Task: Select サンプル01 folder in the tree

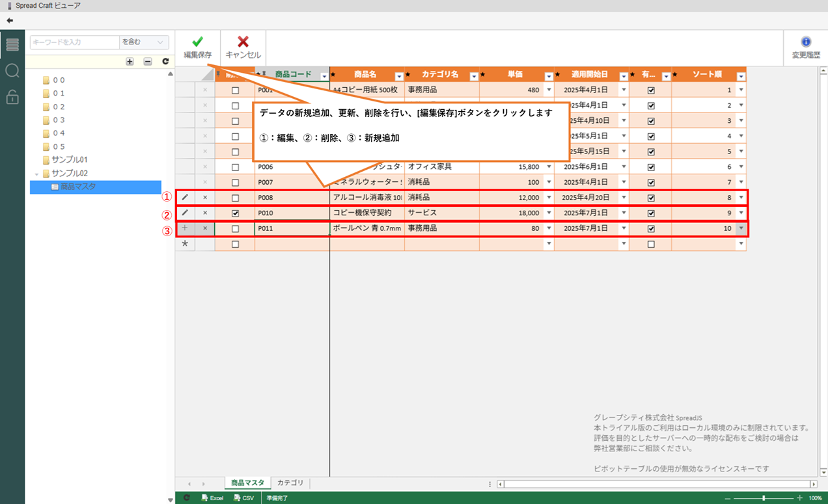Action: coord(69,160)
